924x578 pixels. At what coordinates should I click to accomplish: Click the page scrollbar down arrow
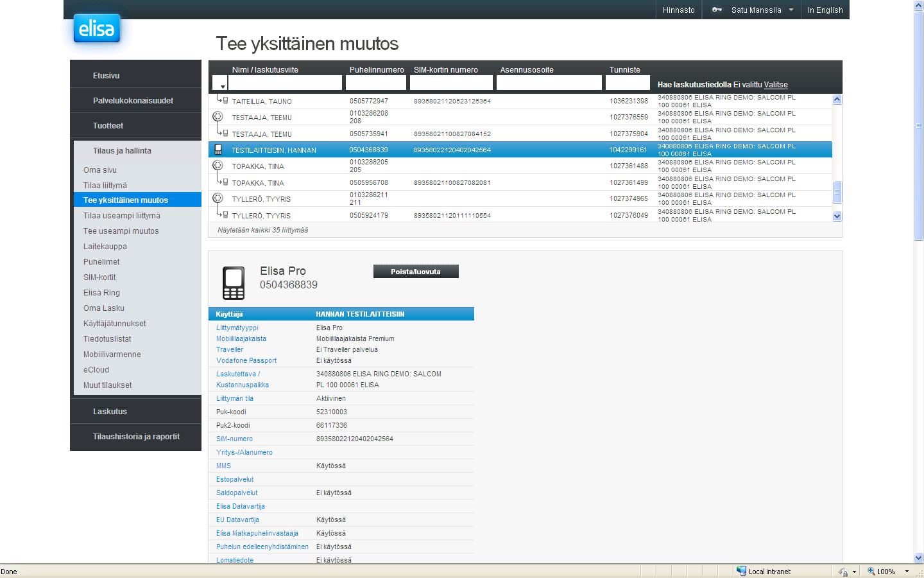[x=918, y=558]
